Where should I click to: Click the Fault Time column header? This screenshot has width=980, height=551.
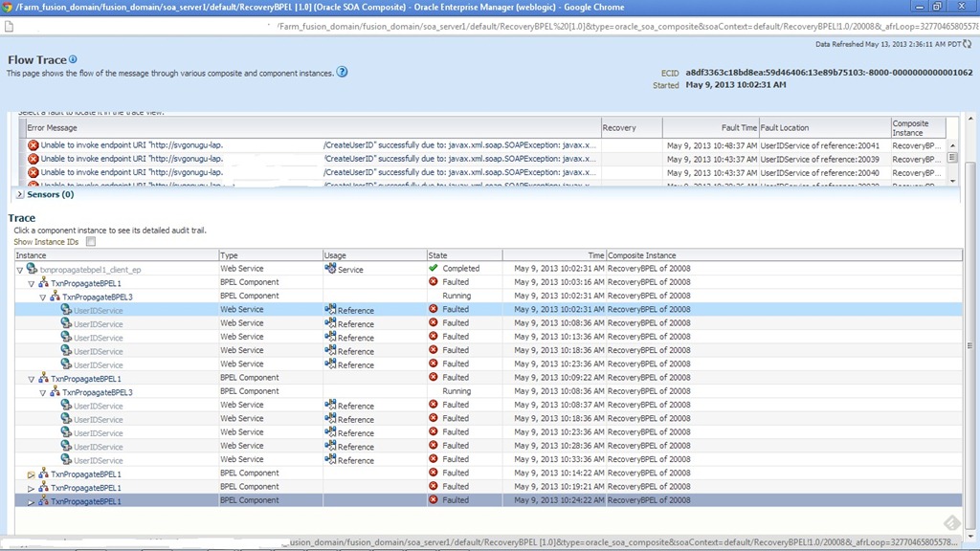point(739,127)
